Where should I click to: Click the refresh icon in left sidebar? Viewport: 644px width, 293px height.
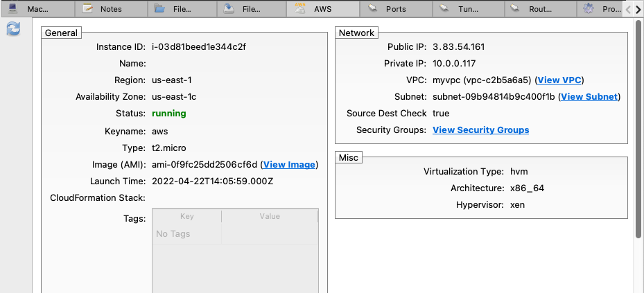tap(14, 29)
